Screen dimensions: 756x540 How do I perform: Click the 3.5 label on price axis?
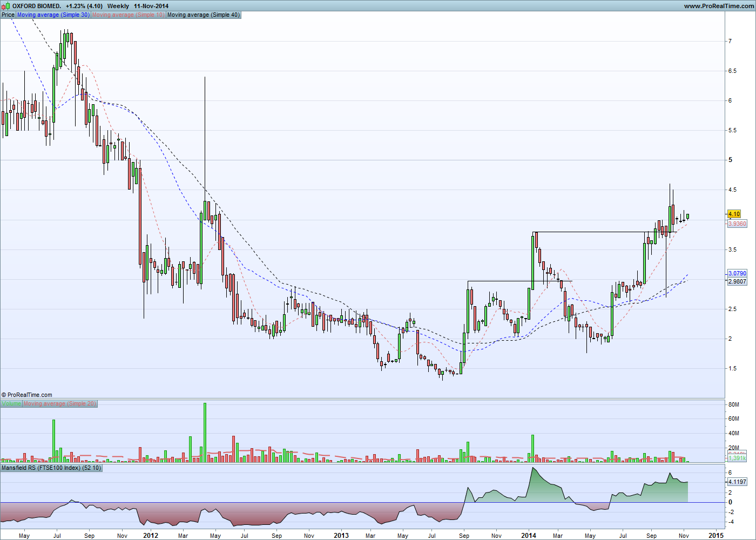[732, 249]
